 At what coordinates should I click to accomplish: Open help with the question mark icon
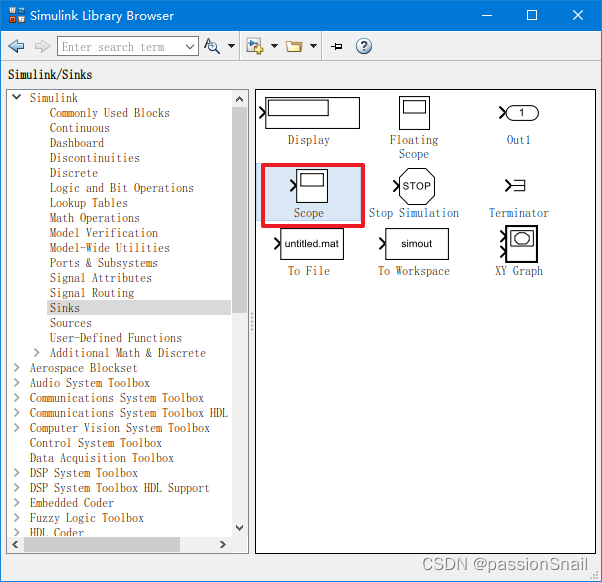(x=364, y=46)
